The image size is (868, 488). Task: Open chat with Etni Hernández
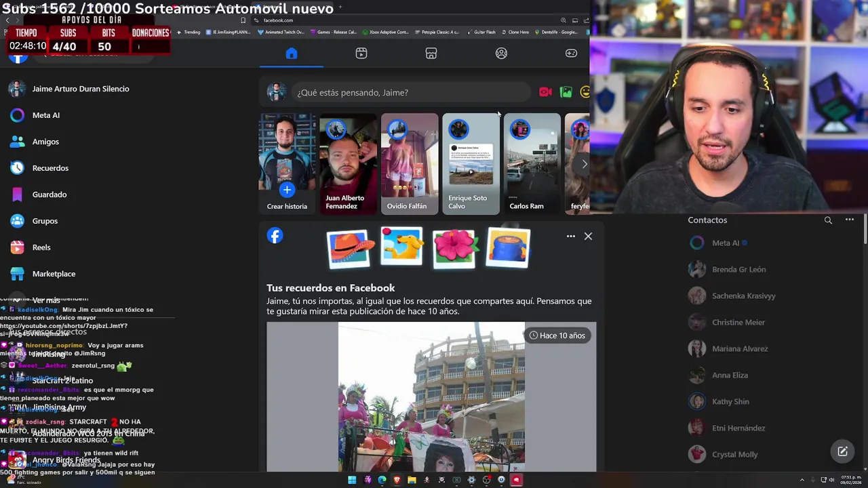coord(726,428)
